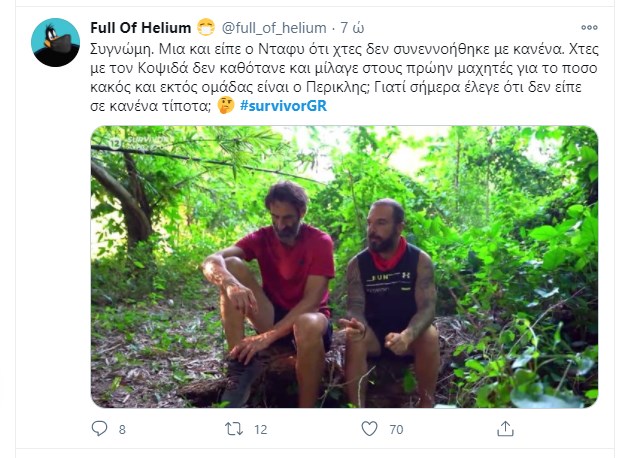This screenshot has height=458, width=622.
Task: Click the channel logo on the photo
Action: coord(119,141)
